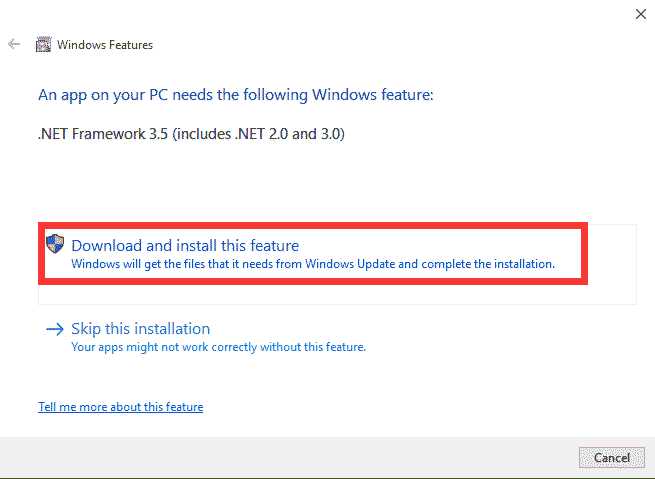Open Tell me more about this feature
The width and height of the screenshot is (655, 479).
click(x=120, y=407)
